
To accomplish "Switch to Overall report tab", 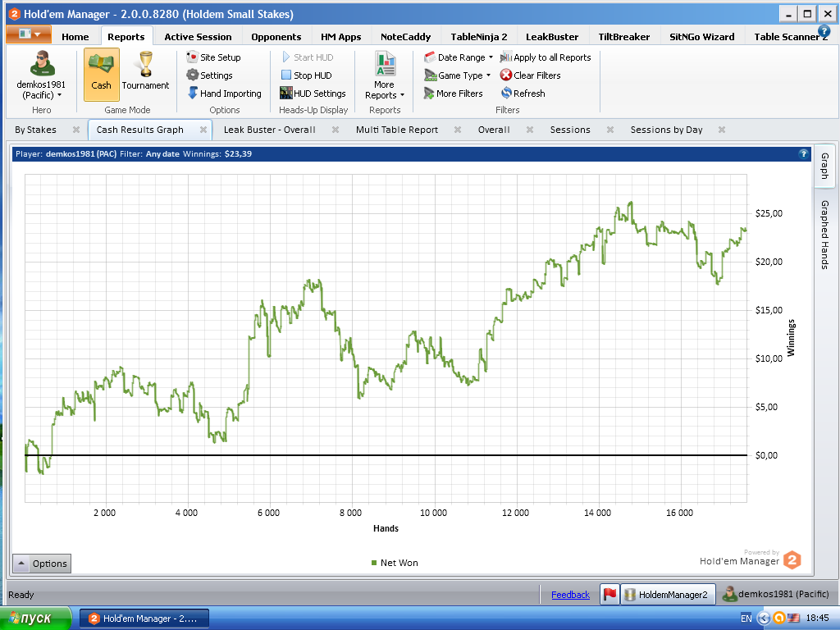I will click(x=494, y=130).
